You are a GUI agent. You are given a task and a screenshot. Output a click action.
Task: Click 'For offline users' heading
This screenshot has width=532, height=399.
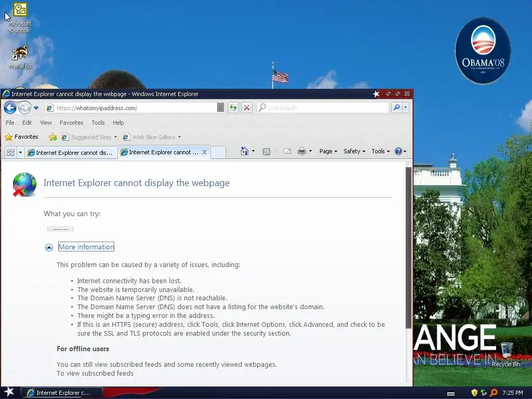click(83, 349)
